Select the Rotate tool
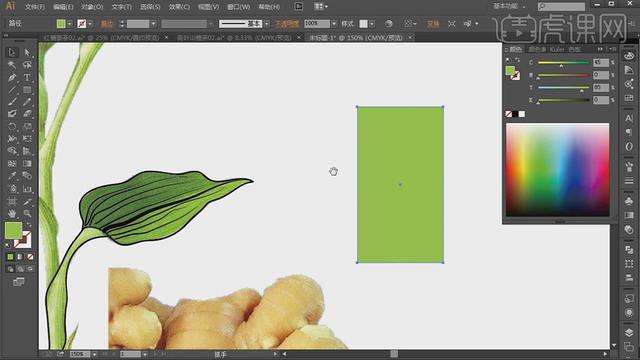The height and width of the screenshot is (360, 640). pos(12,126)
